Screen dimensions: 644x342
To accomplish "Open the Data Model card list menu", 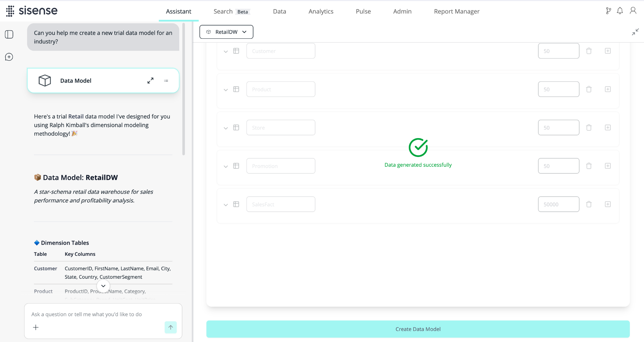I will pos(166,81).
